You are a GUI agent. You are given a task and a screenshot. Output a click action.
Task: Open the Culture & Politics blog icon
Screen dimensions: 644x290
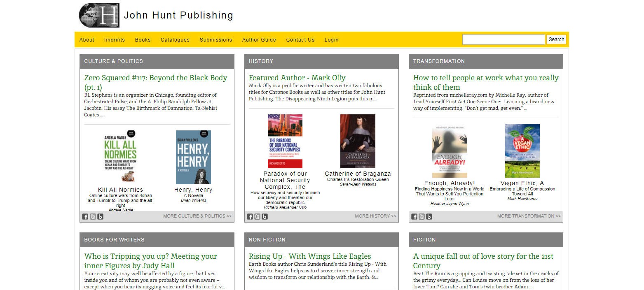pos(100,217)
